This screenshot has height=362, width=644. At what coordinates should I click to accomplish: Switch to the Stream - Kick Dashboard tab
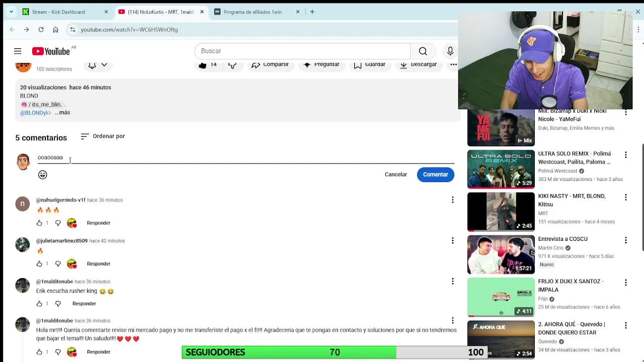tap(58, 12)
